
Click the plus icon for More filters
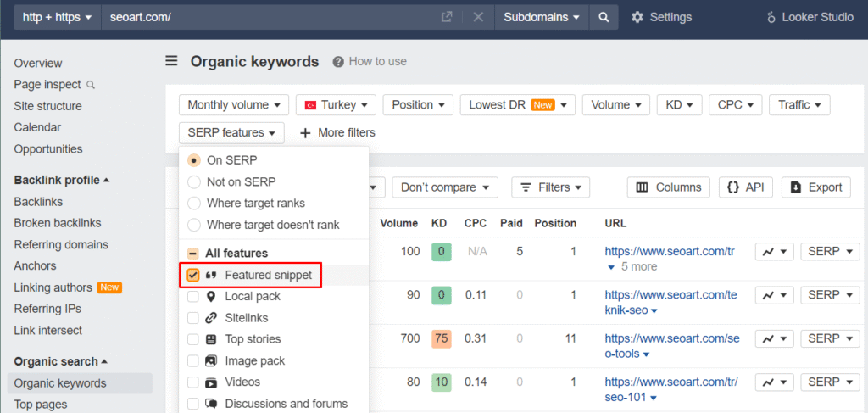coord(305,133)
